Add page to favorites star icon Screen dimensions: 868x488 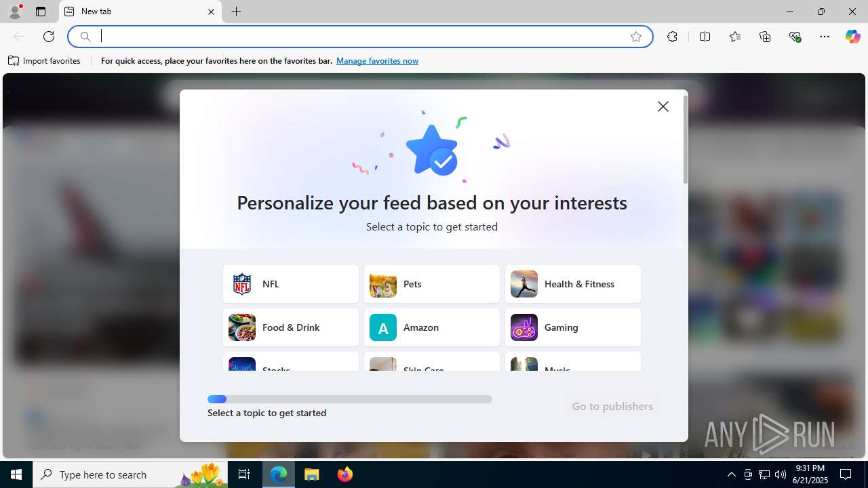point(636,37)
